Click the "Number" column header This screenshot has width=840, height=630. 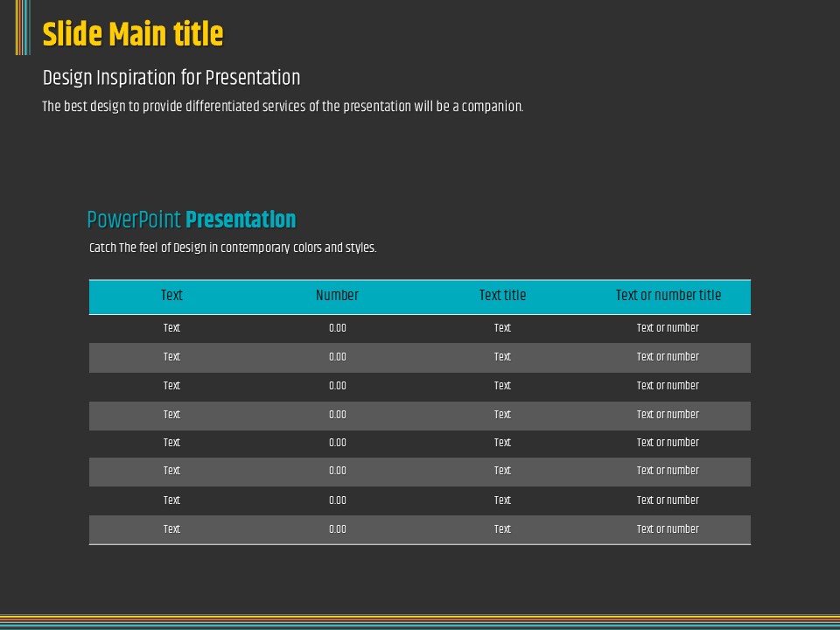click(x=337, y=296)
